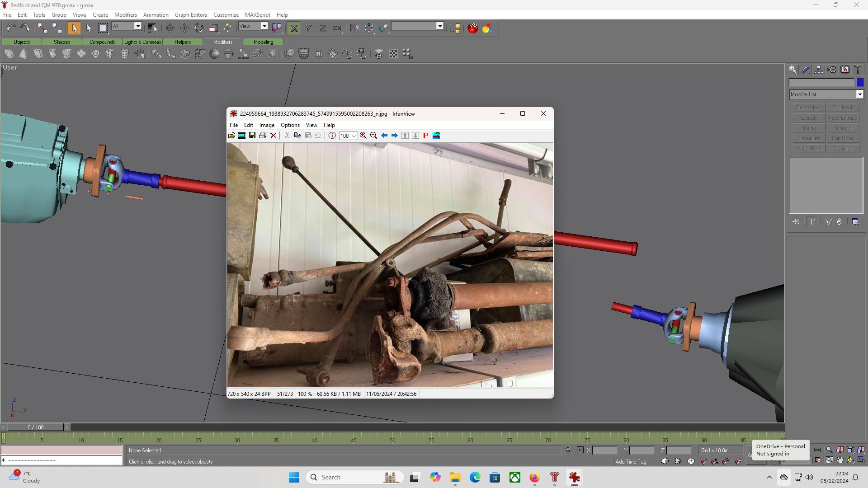The height and width of the screenshot is (488, 868).
Task: Toggle the selection lock icon
Action: pyautogui.click(x=568, y=450)
